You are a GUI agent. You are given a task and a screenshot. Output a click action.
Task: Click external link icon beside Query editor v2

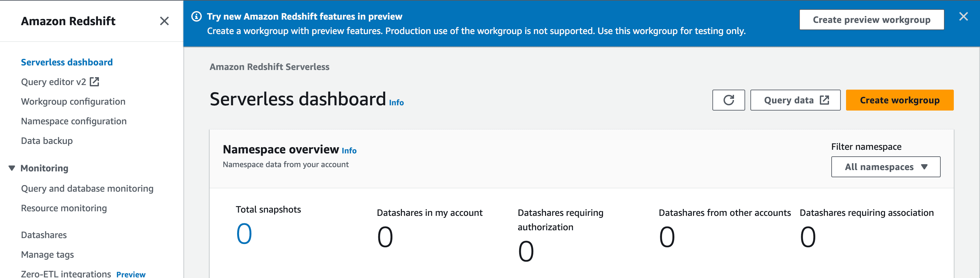pyautogui.click(x=94, y=82)
